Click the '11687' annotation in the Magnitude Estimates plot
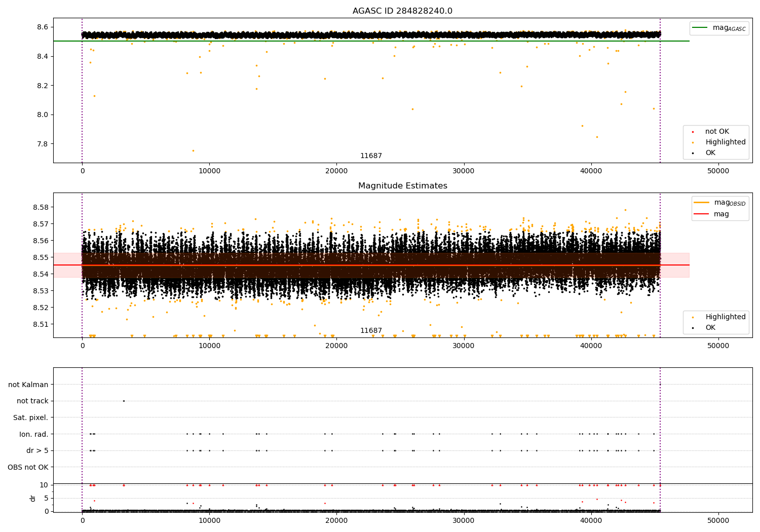The width and height of the screenshot is (760, 532). coord(371,331)
